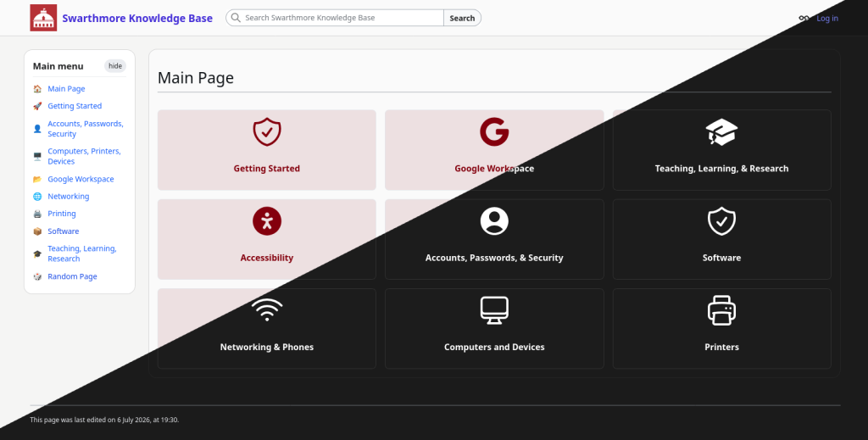The width and height of the screenshot is (868, 440).
Task: Open the Software card label
Action: (x=722, y=258)
